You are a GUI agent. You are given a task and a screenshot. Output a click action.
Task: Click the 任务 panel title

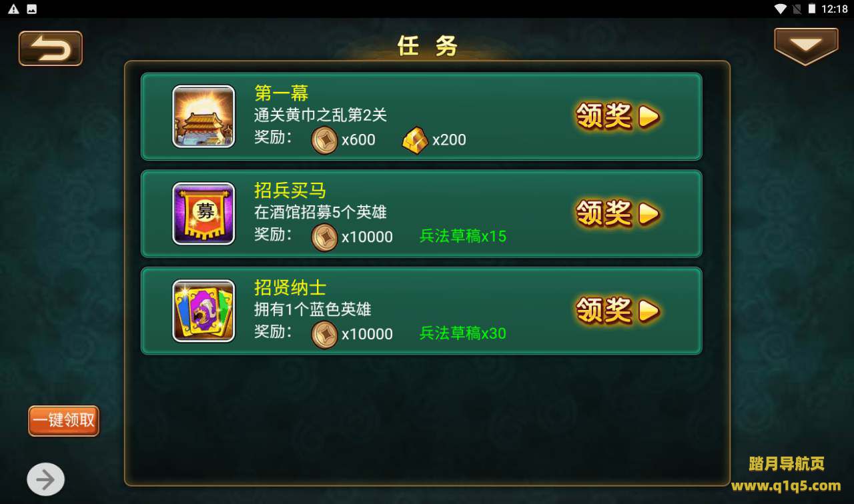tap(428, 46)
